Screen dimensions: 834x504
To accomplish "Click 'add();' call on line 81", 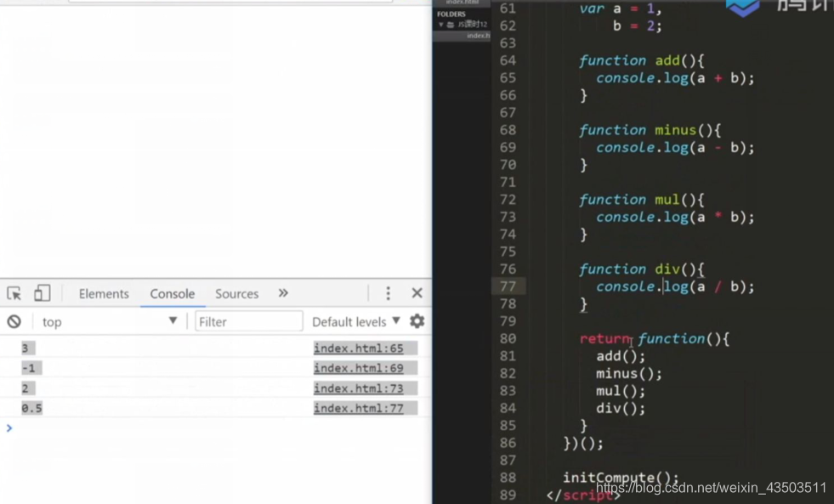I will point(620,356).
